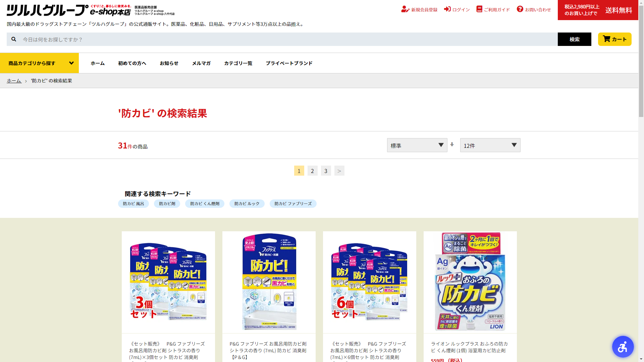This screenshot has height=362, width=644.
Task: Select the メルマガ menu item
Action: tap(201, 63)
